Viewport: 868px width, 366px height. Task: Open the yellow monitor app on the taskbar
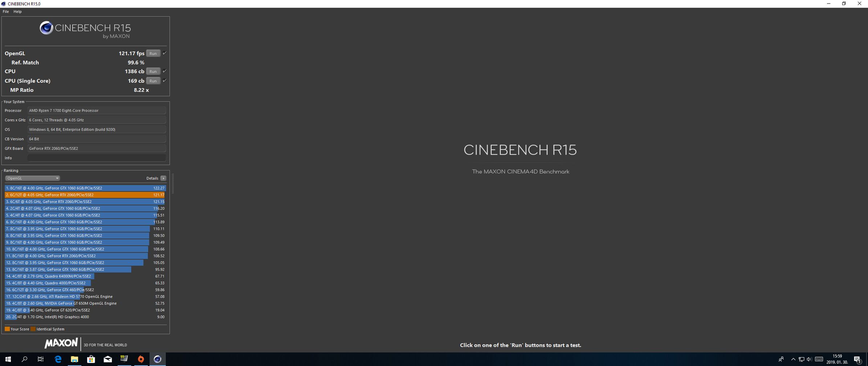(124, 359)
